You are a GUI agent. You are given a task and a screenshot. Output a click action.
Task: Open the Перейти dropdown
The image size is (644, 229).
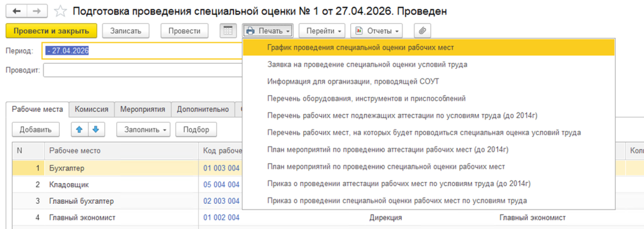pyautogui.click(x=322, y=31)
